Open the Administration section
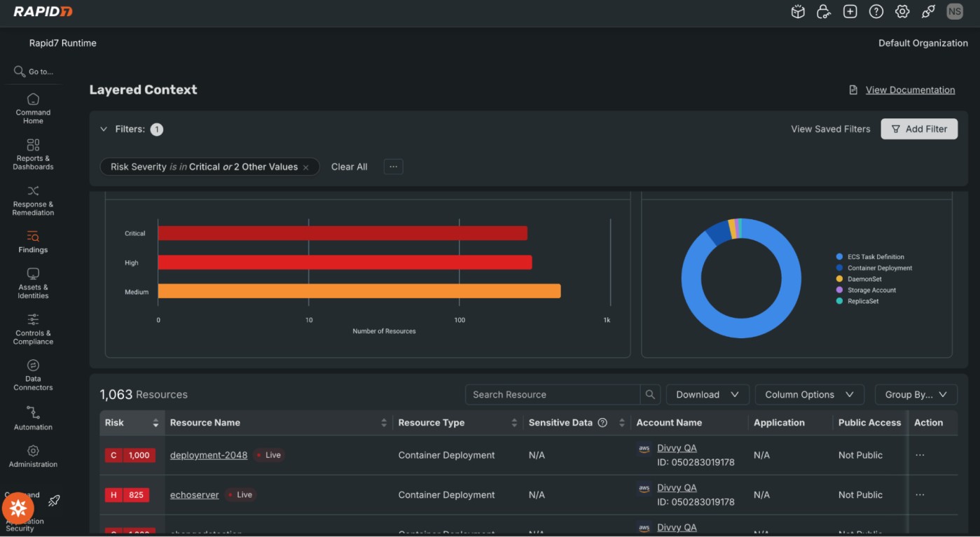The width and height of the screenshot is (980, 537). coord(32,458)
